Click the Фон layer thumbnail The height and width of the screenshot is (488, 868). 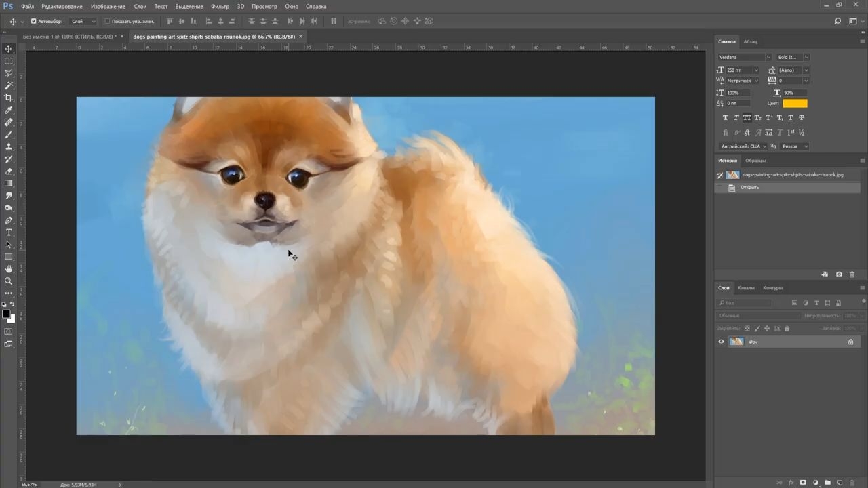(736, 342)
